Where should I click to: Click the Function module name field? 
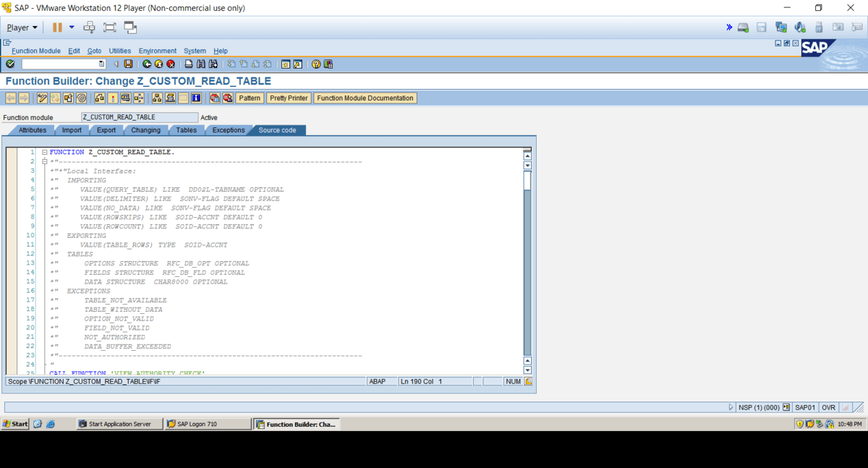(x=140, y=117)
